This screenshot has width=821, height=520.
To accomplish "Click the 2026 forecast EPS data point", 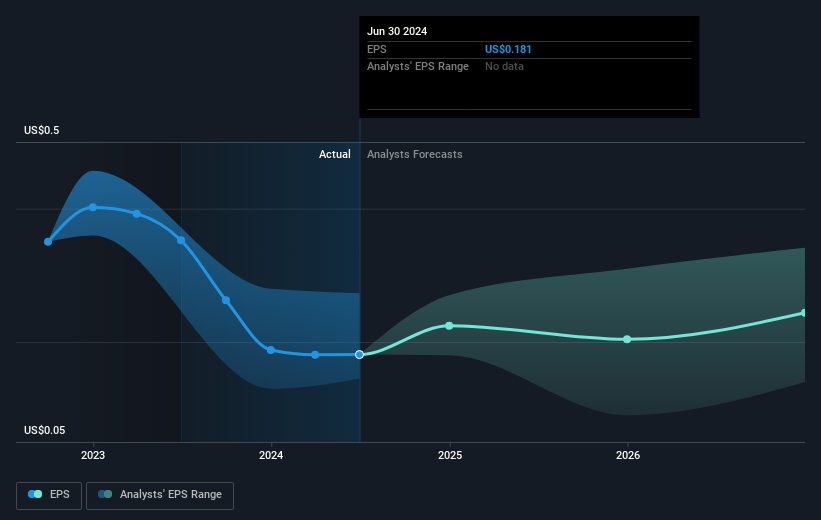I will pyautogui.click(x=627, y=339).
